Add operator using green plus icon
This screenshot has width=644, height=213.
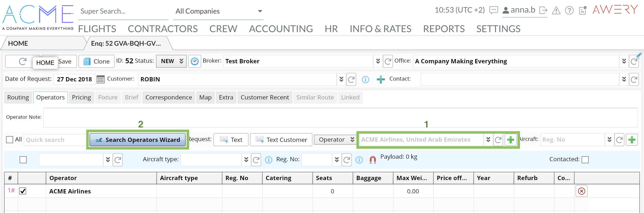coord(510,140)
